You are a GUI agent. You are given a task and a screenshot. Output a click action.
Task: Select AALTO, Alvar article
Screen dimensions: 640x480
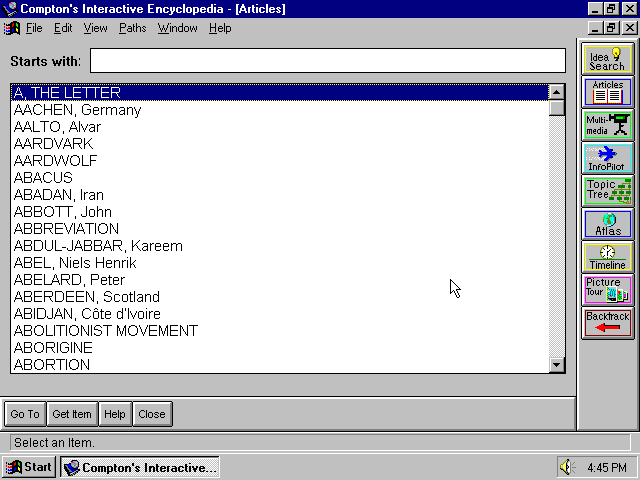point(280,127)
